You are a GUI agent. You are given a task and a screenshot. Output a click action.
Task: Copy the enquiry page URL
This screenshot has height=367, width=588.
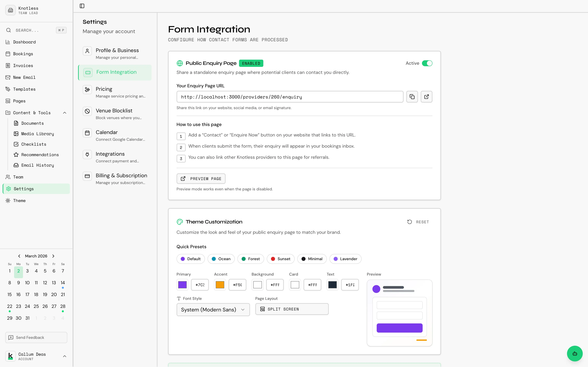(x=412, y=97)
